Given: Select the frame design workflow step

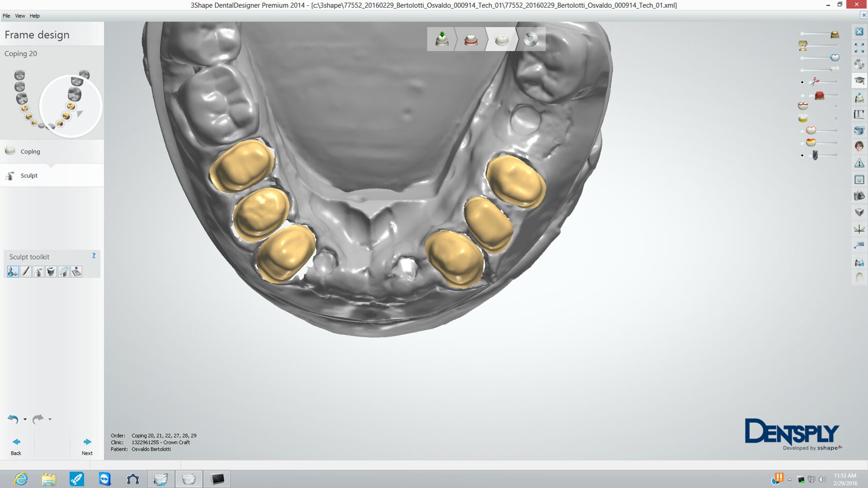Looking at the screenshot, I should pyautogui.click(x=501, y=39).
